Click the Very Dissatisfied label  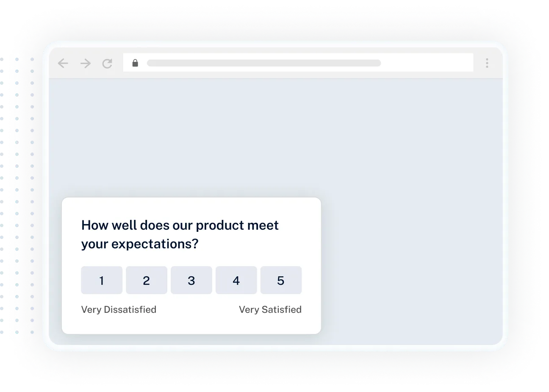(x=119, y=309)
